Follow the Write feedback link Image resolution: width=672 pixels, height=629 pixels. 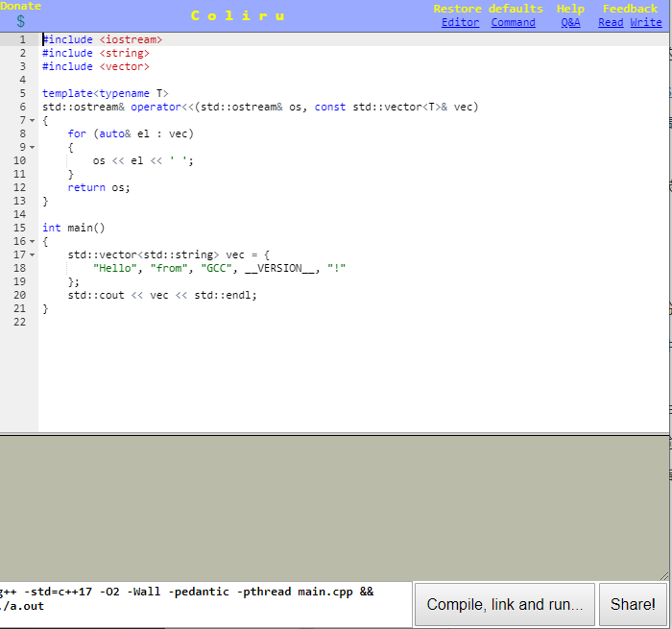(x=646, y=23)
